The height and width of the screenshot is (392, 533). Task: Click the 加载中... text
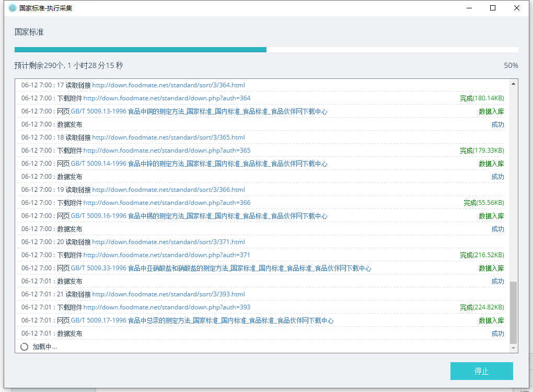pyautogui.click(x=44, y=347)
